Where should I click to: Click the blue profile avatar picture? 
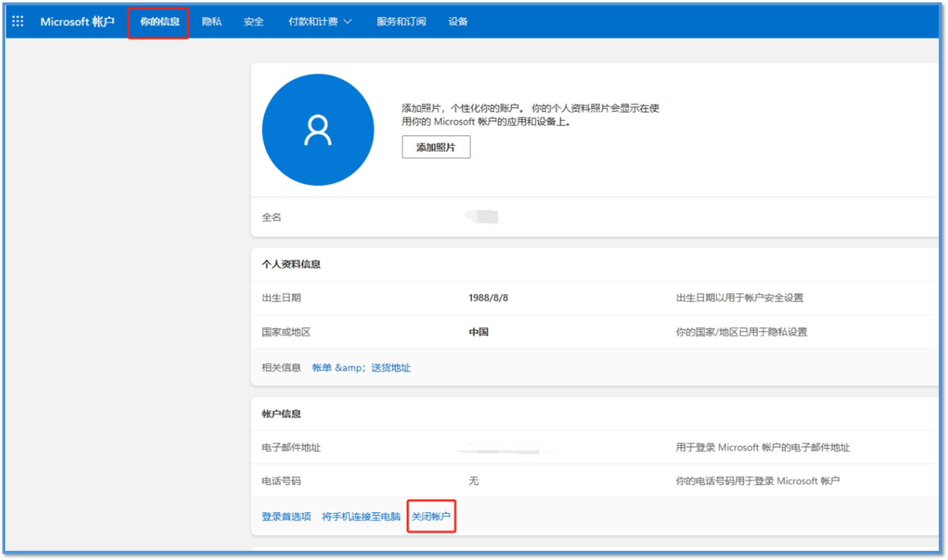click(318, 130)
